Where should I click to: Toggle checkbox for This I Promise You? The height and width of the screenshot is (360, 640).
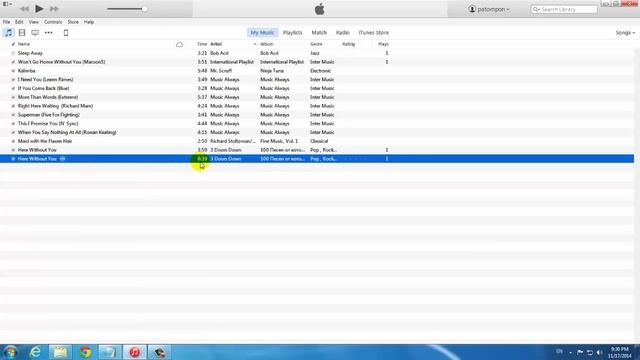coord(13,124)
